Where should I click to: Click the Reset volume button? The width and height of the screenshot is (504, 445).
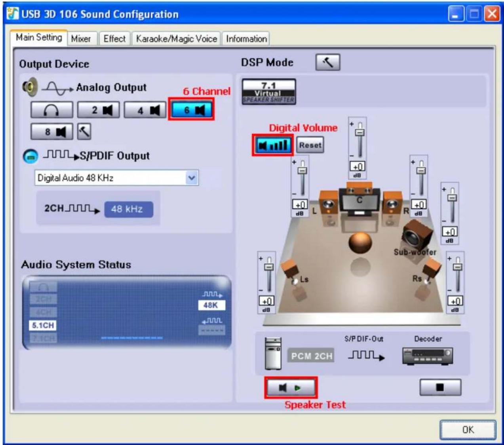tap(310, 145)
